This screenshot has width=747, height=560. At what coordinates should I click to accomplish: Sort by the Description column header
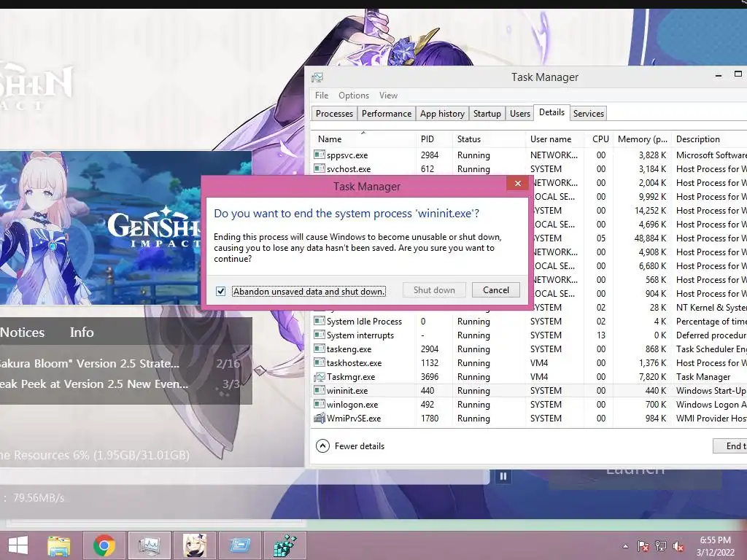[x=710, y=139]
